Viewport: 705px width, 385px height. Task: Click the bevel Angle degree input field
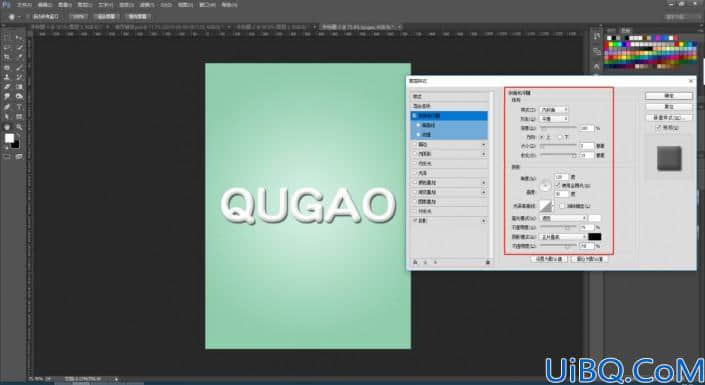561,177
